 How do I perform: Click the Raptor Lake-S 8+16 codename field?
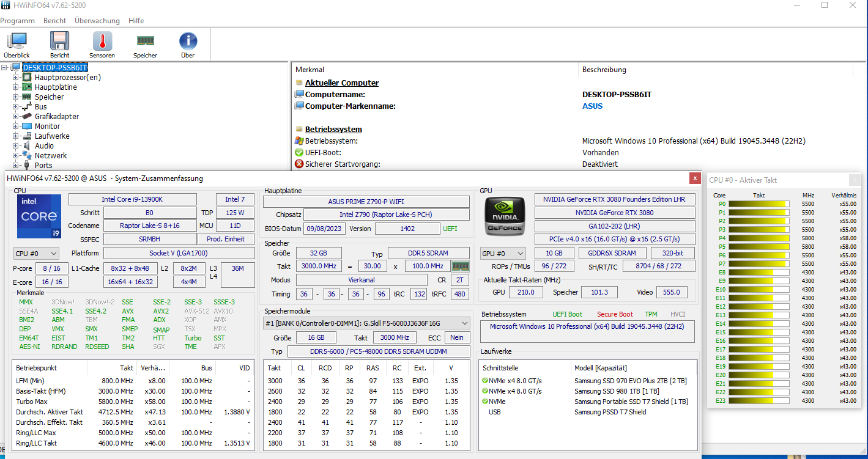[x=150, y=226]
